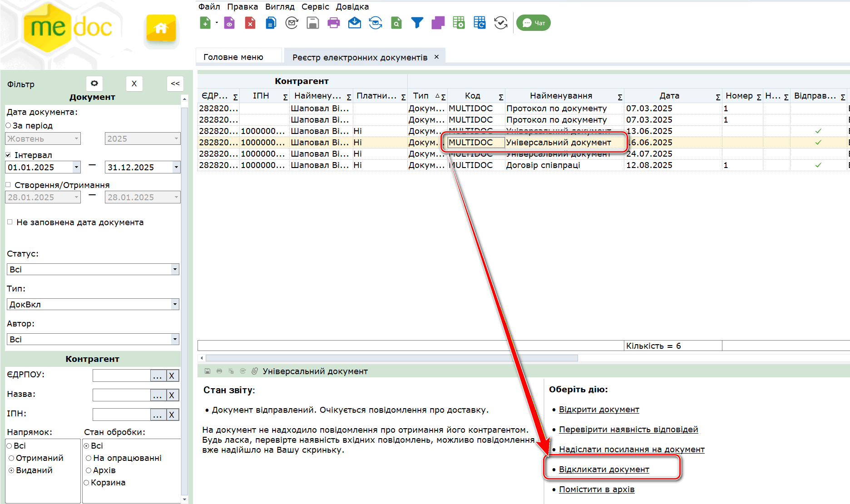This screenshot has height=504, width=850.
Task: Click the green create new document icon
Action: (x=205, y=23)
